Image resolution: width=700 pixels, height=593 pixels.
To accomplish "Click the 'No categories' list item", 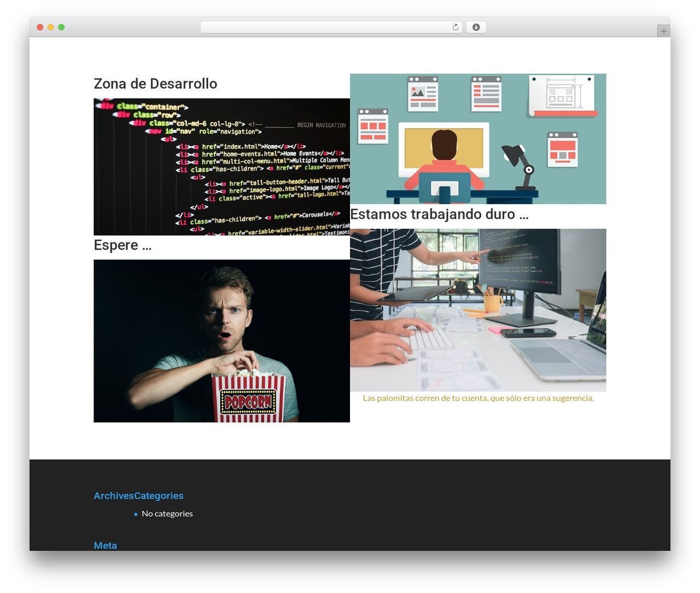I will click(167, 514).
